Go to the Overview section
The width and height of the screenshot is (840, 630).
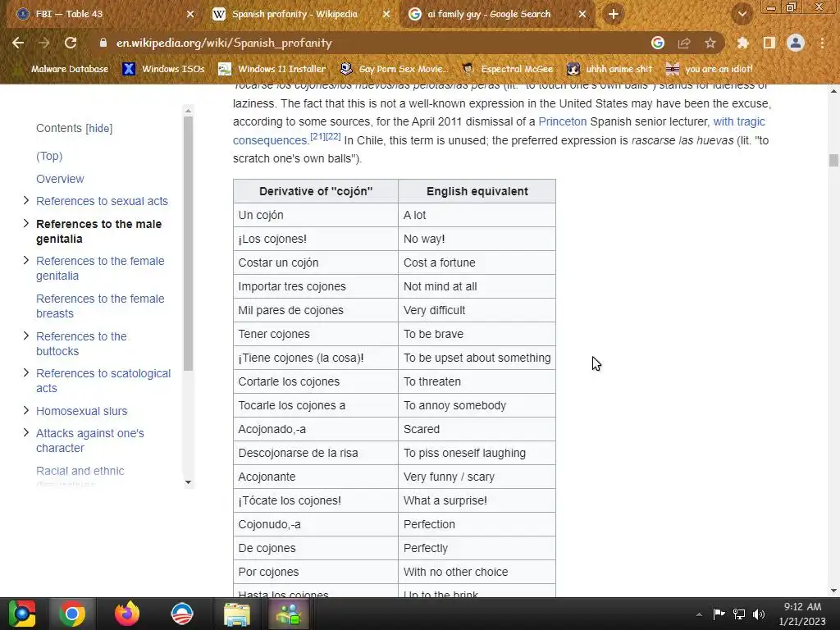click(60, 179)
